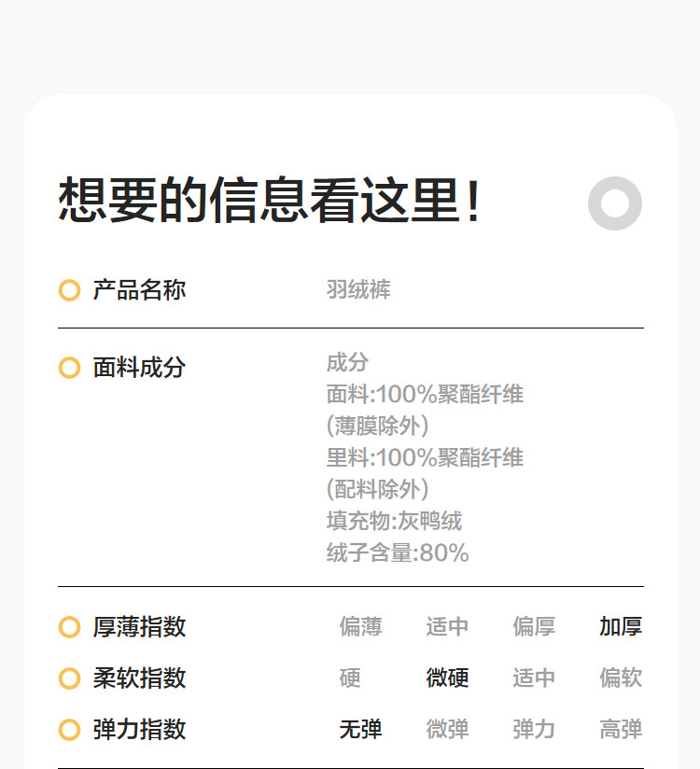The image size is (700, 769).
Task: Click the yellow circle beside 面料成分
Action: (x=69, y=368)
